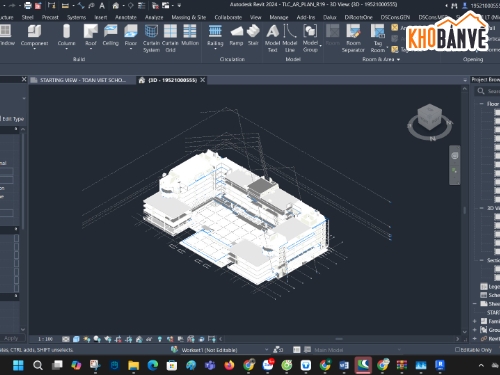Open the Systems ribbon tab
Image resolution: width=500 pixels, height=375 pixels.
[76, 17]
